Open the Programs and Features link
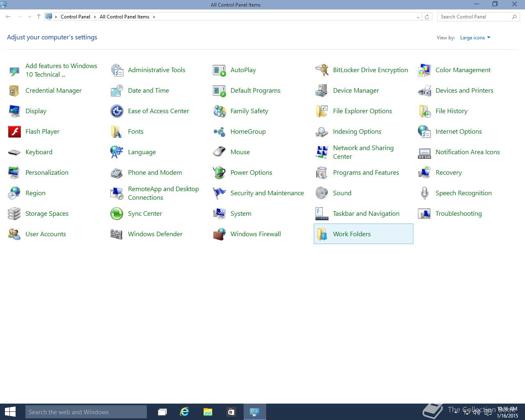 click(x=366, y=173)
